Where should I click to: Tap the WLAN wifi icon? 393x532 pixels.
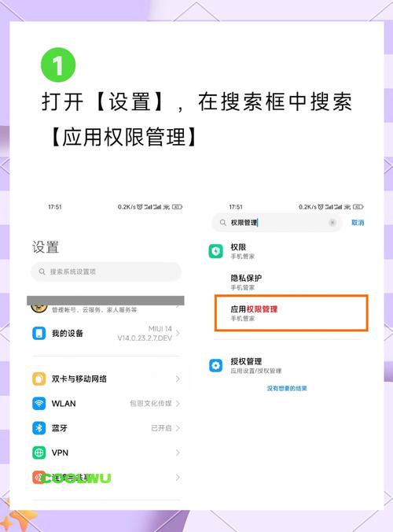coord(39,404)
